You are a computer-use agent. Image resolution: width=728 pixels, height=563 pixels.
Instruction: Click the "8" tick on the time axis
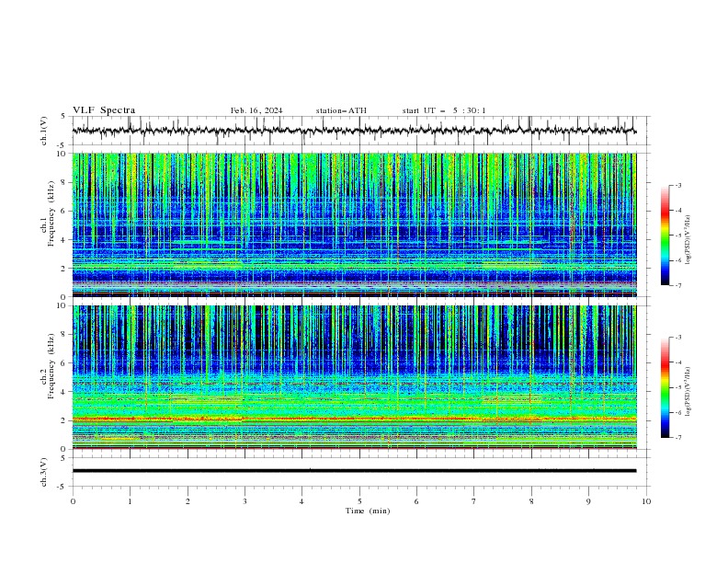(x=531, y=501)
